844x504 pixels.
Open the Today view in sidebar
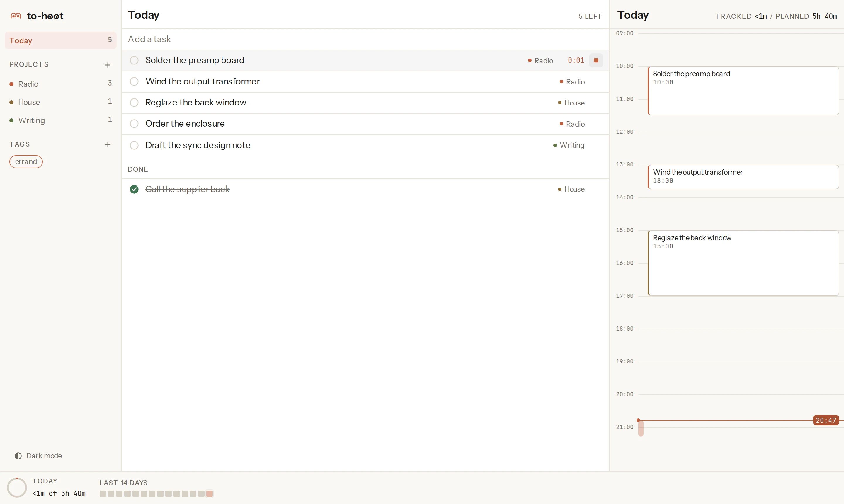60,40
